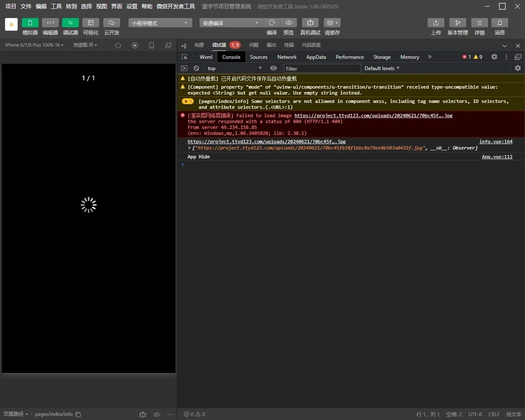525x420 pixels.
Task: Switch to the AppData devtools tab
Action: coord(316,57)
